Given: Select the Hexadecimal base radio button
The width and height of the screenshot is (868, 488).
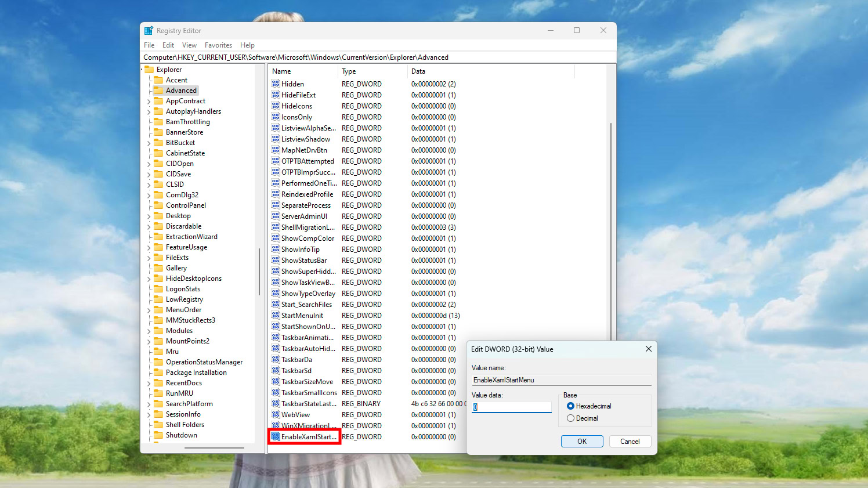Looking at the screenshot, I should point(570,406).
